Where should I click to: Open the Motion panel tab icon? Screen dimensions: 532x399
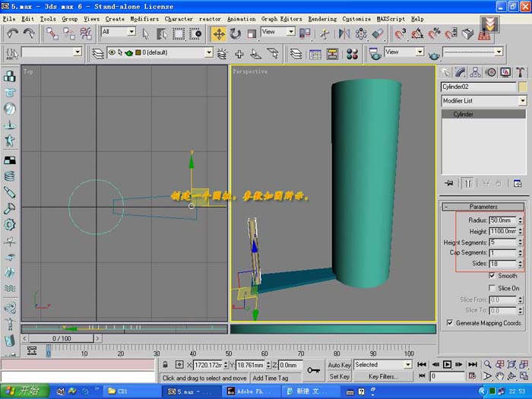pos(491,72)
